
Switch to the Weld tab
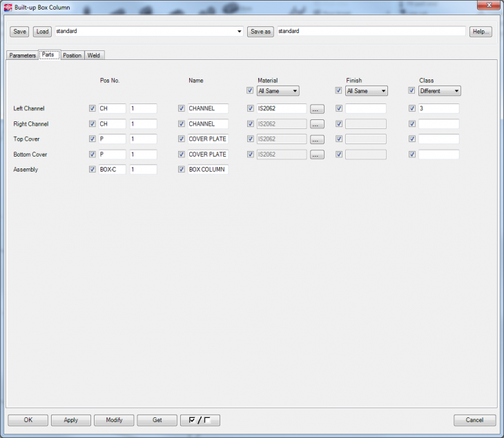pos(94,55)
